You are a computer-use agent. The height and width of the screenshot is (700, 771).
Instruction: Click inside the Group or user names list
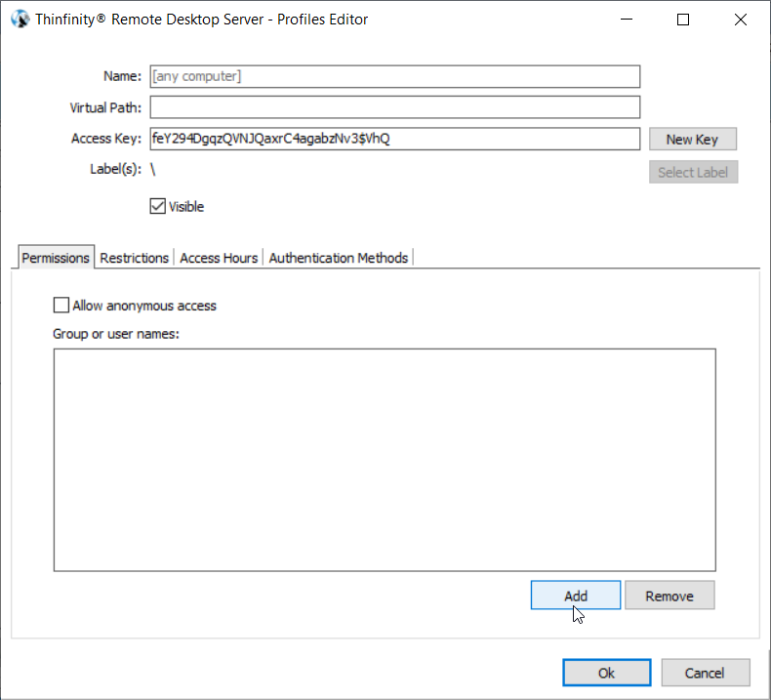(385, 460)
